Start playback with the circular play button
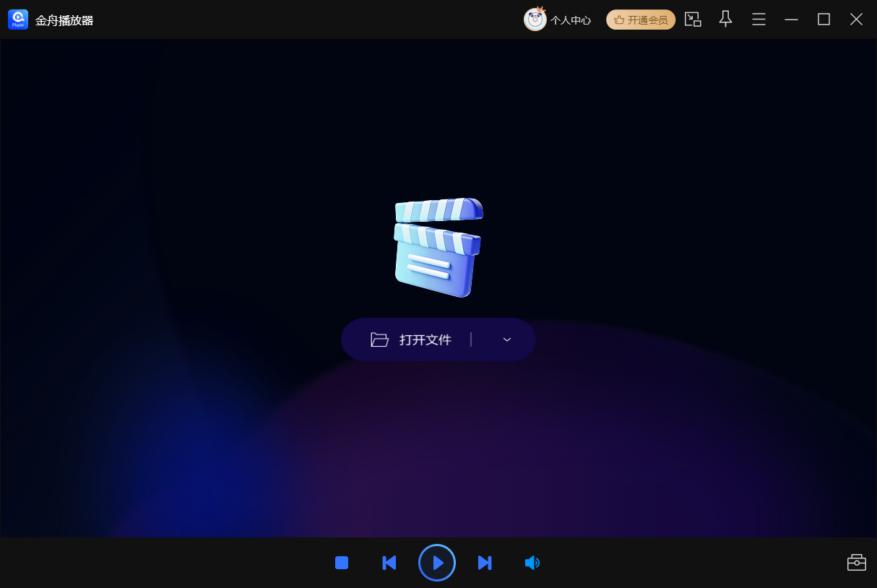877x588 pixels. coord(437,563)
